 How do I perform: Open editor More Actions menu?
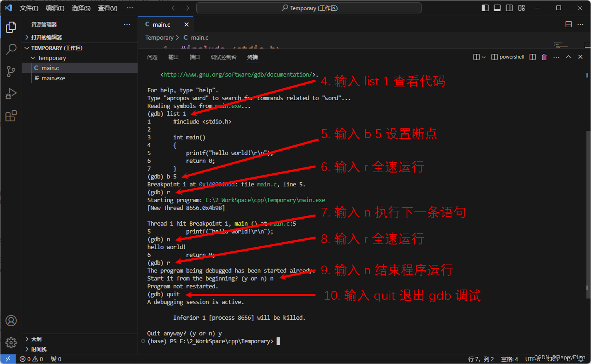pyautogui.click(x=580, y=24)
